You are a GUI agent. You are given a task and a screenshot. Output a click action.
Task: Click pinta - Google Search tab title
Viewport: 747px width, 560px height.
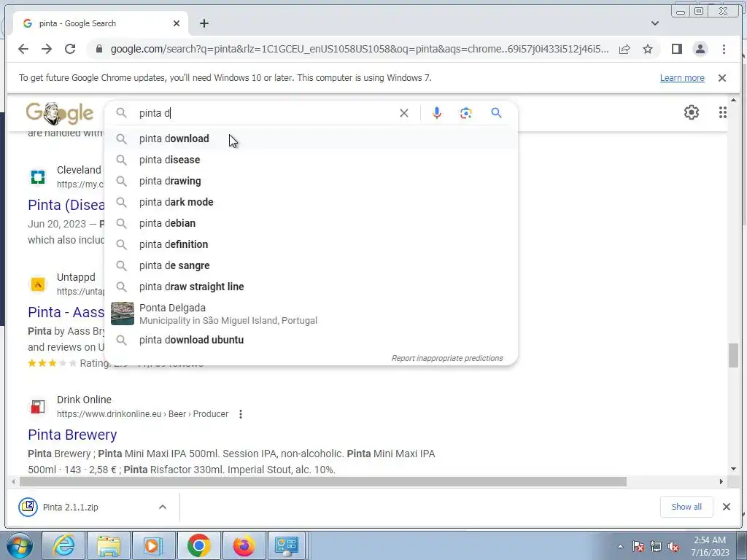coord(77,23)
